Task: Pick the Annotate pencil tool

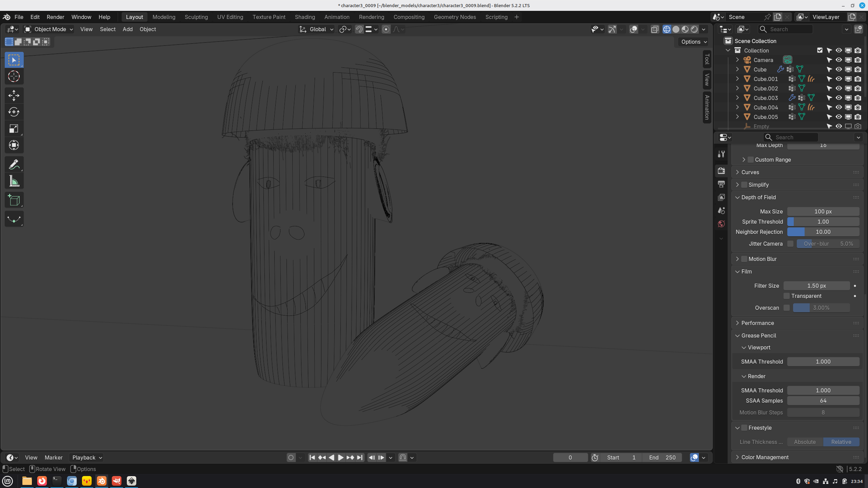Action: (14, 165)
